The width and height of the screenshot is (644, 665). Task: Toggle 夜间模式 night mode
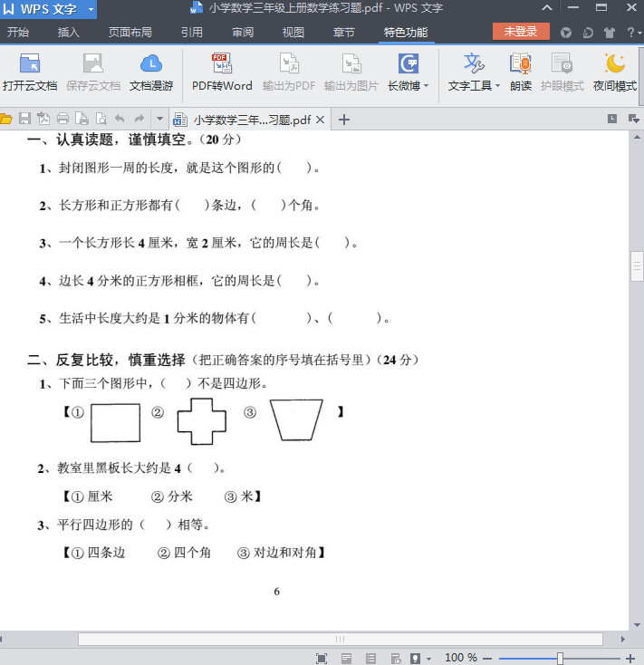(x=615, y=73)
